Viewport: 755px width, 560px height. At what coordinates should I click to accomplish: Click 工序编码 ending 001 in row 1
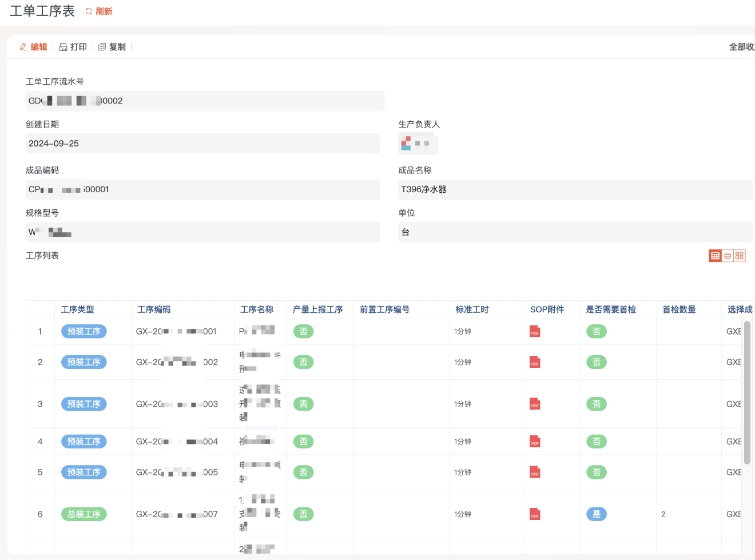click(177, 332)
